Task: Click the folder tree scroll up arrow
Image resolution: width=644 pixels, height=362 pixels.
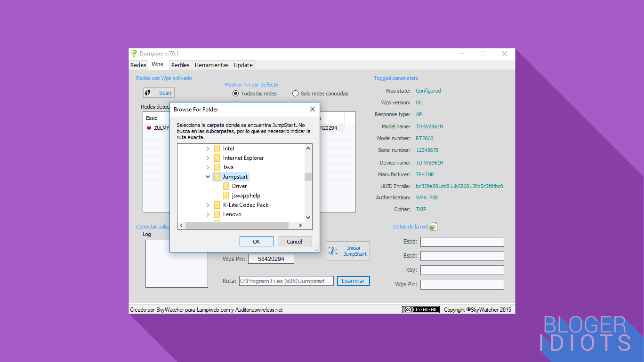Action: tap(308, 149)
